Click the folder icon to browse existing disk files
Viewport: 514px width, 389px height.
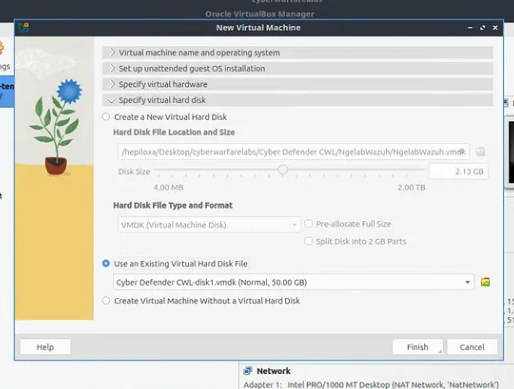click(x=485, y=282)
